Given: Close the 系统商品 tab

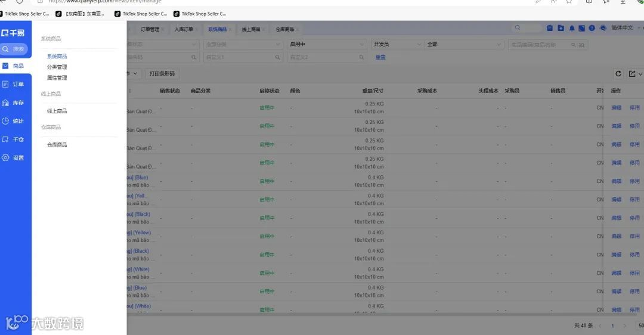Looking at the screenshot, I should click(230, 30).
